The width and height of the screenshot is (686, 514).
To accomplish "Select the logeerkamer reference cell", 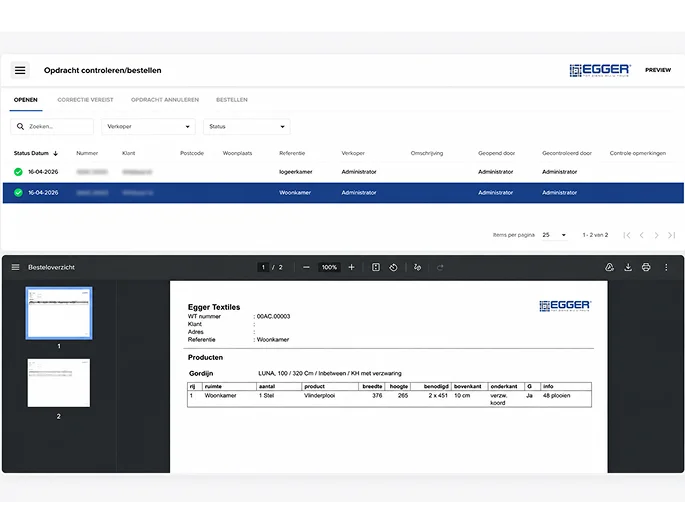I will pos(296,172).
